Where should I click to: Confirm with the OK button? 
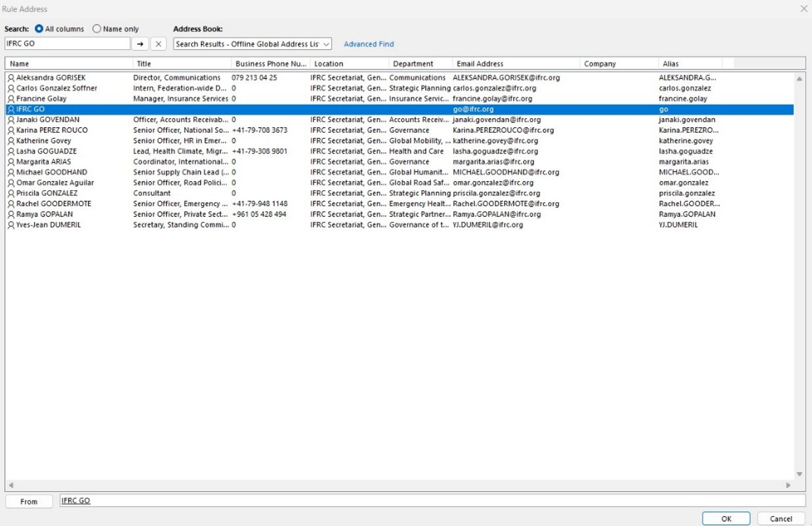[x=726, y=518]
